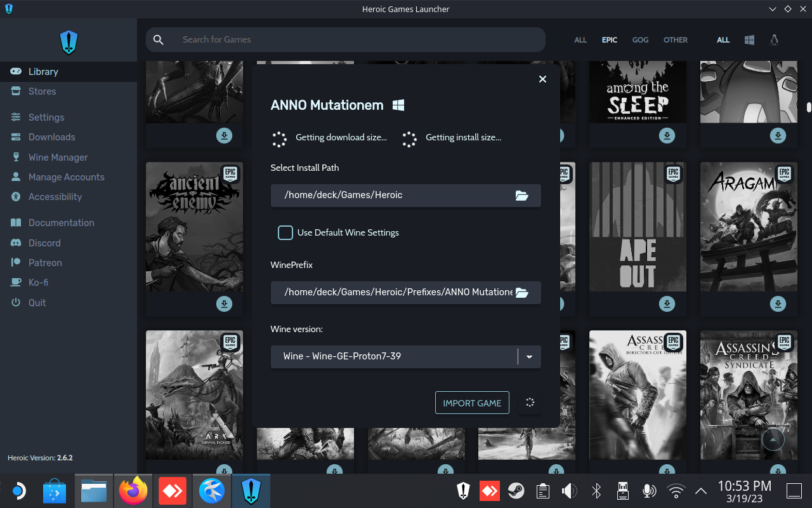Image resolution: width=812 pixels, height=508 pixels.
Task: Open the Wine version dropdown
Action: [x=406, y=356]
